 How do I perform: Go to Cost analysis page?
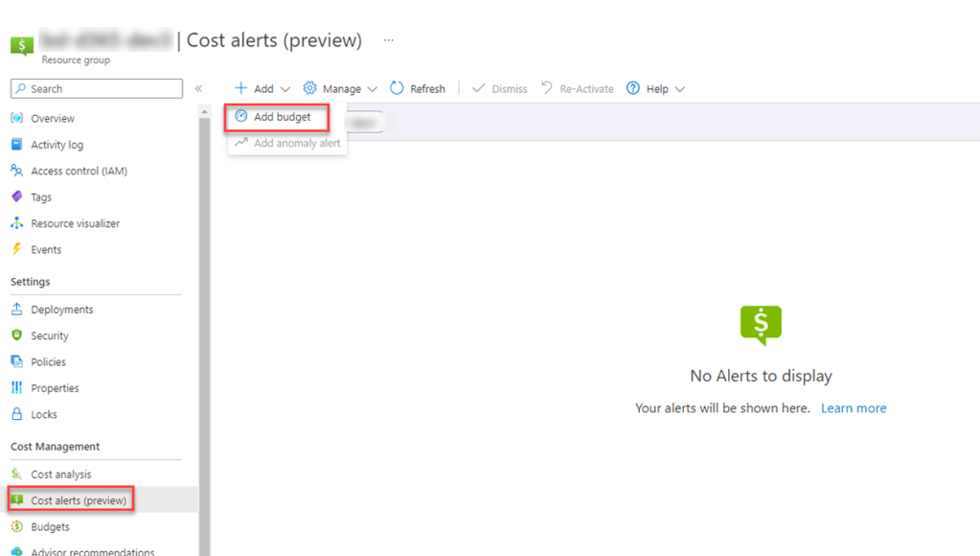point(60,475)
